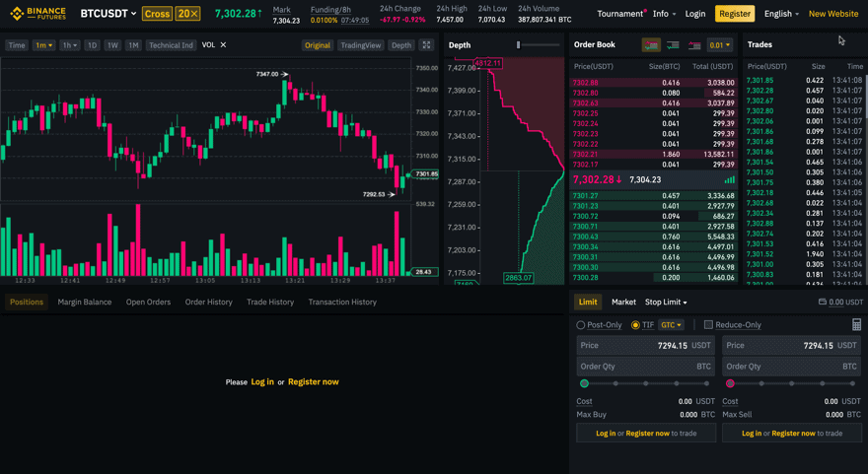Select Post-Only radio option
The height and width of the screenshot is (474, 868).
tap(580, 325)
